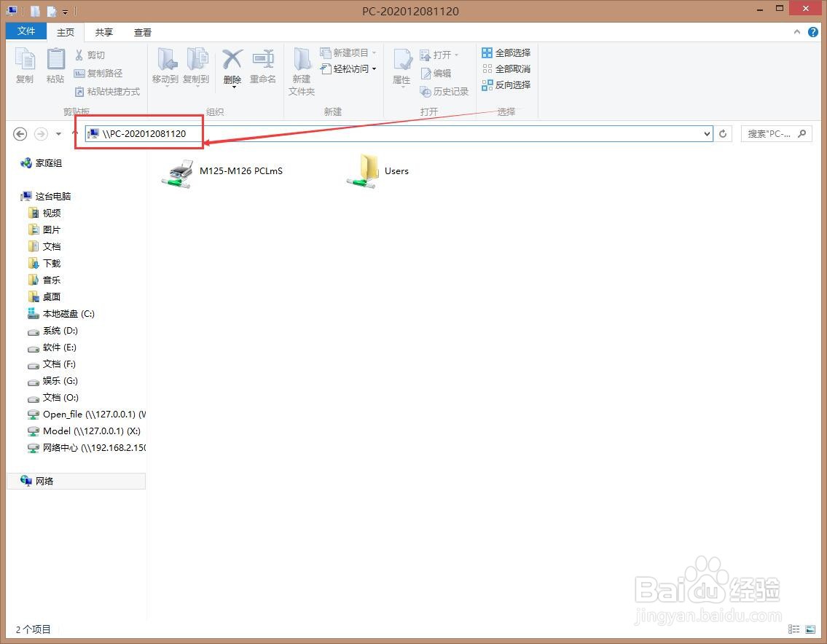
Task: Click the refresh button beside address bar
Action: click(723, 134)
